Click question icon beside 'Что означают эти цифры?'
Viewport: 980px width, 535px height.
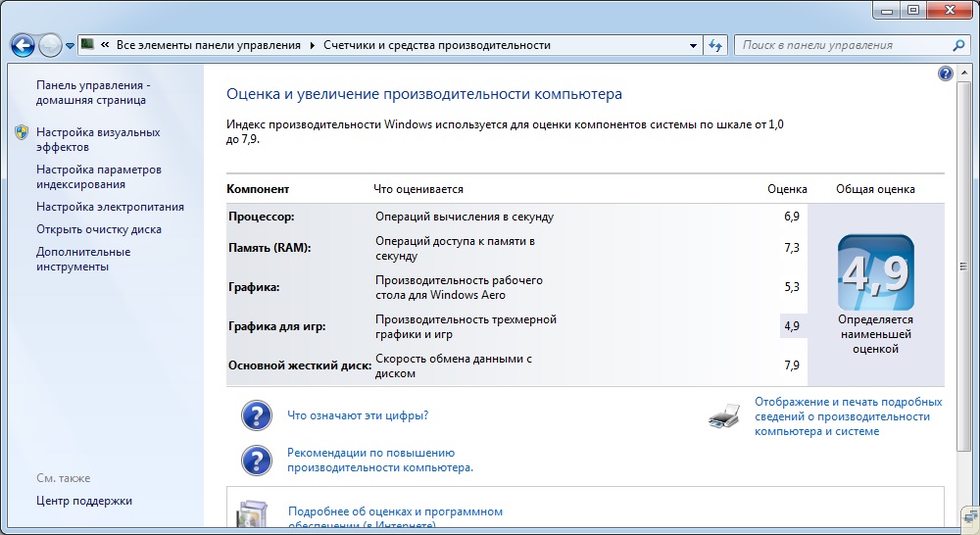(256, 415)
